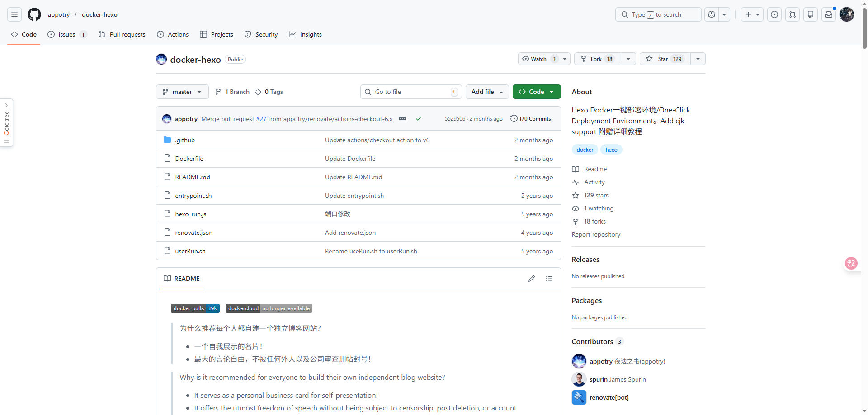The image size is (868, 415).
Task: Show commit details ellipsis button
Action: coord(402,119)
